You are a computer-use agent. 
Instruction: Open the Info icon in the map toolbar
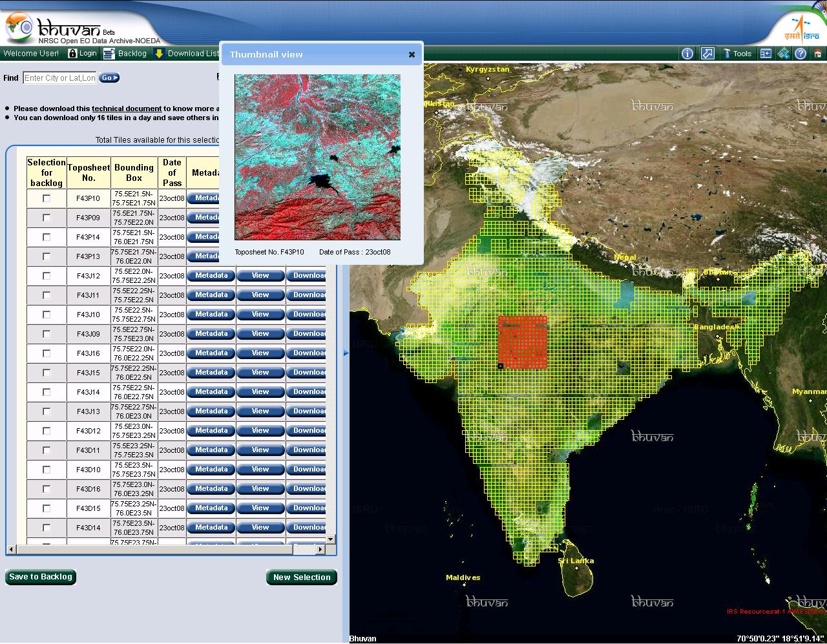[687, 54]
